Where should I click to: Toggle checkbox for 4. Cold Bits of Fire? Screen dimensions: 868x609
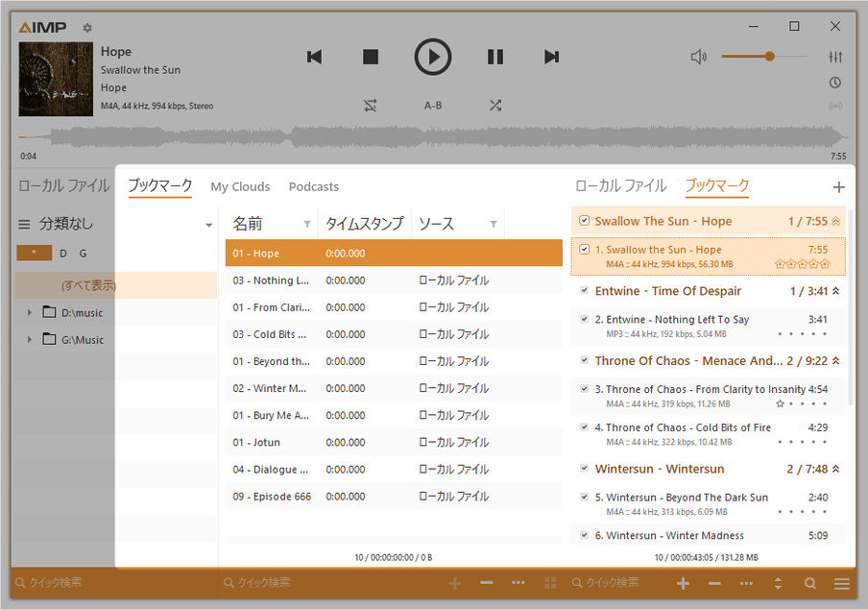[x=584, y=426]
